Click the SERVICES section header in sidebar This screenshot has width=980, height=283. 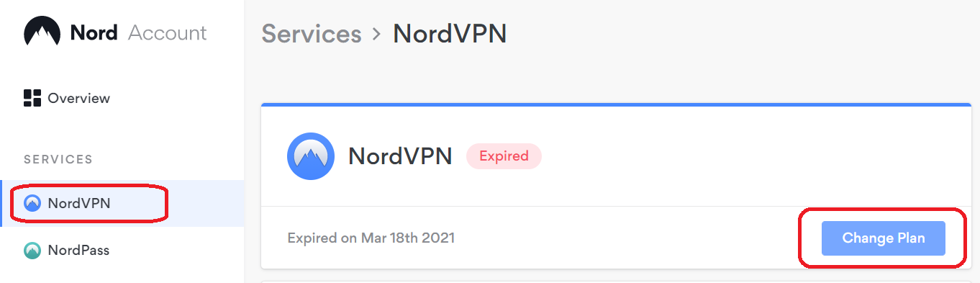58,159
